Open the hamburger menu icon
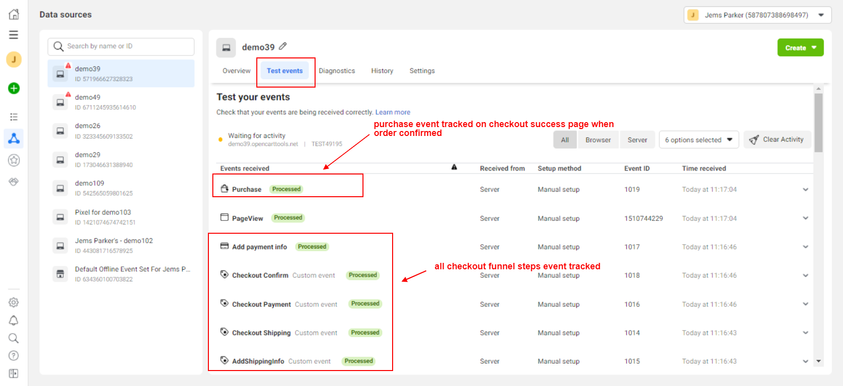The image size is (843, 386). [14, 35]
